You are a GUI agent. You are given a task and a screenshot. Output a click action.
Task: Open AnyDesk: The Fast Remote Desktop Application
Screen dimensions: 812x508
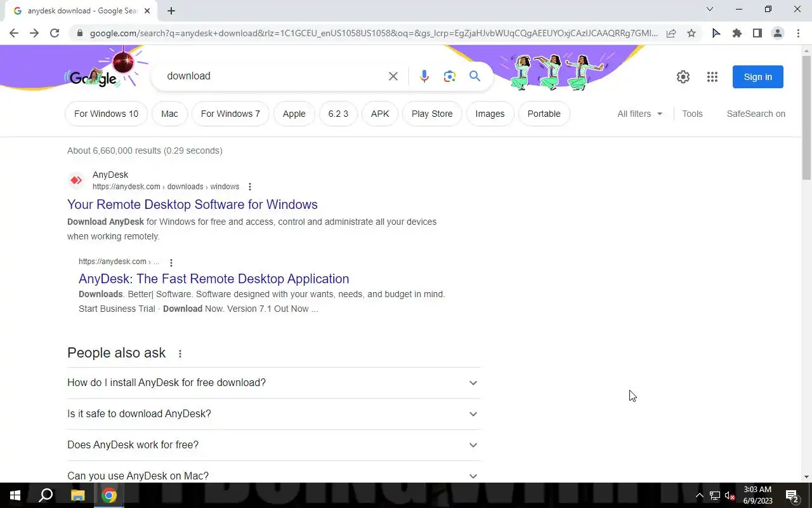click(x=214, y=279)
